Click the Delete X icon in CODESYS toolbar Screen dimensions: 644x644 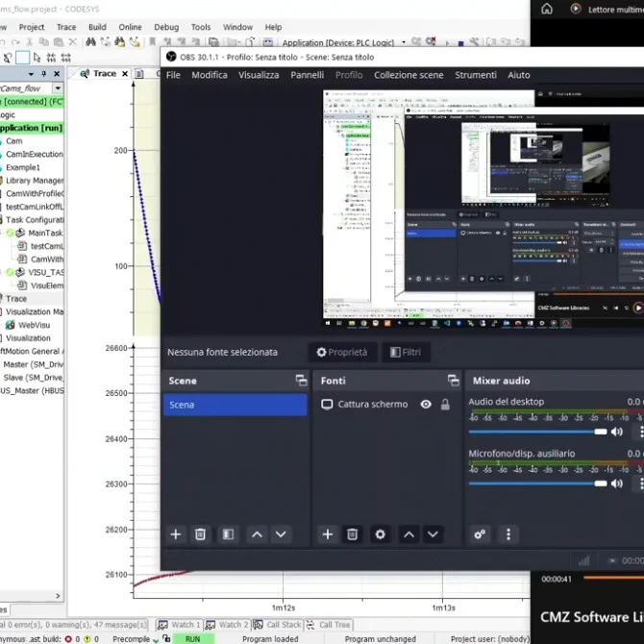(x=73, y=42)
